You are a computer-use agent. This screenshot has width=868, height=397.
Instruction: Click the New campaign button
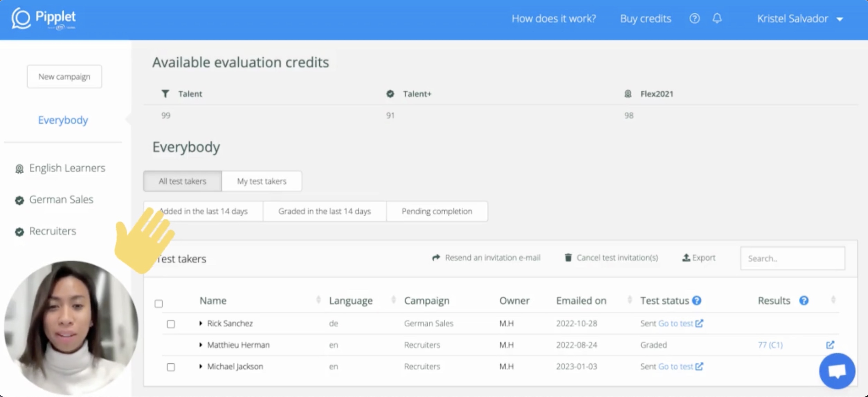[64, 77]
